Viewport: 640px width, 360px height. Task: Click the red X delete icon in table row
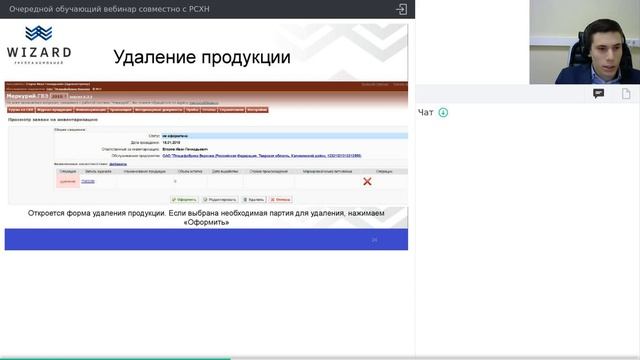click(367, 181)
